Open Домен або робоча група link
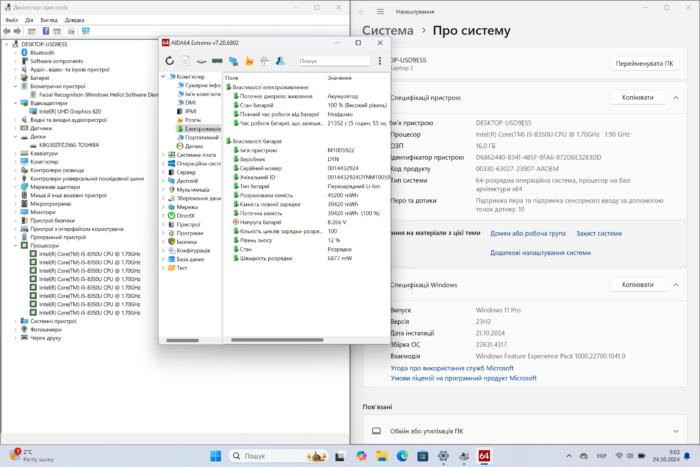Image resolution: width=700 pixels, height=467 pixels. click(528, 234)
